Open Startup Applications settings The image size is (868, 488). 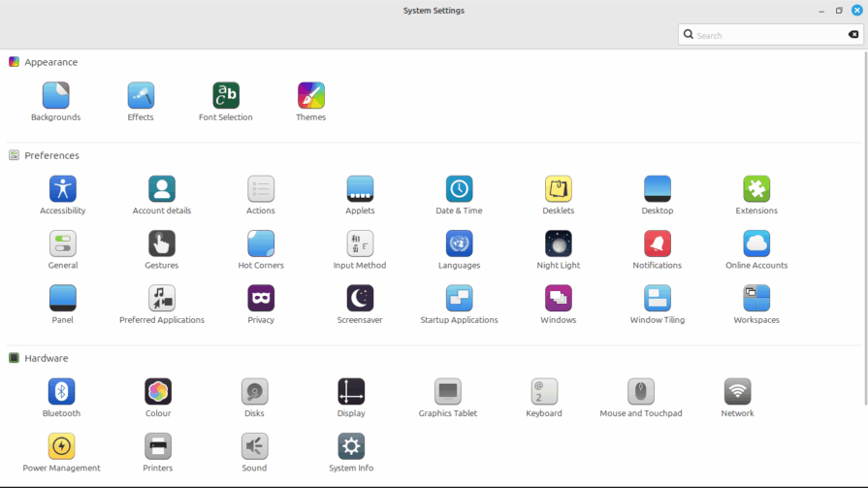pos(459,298)
